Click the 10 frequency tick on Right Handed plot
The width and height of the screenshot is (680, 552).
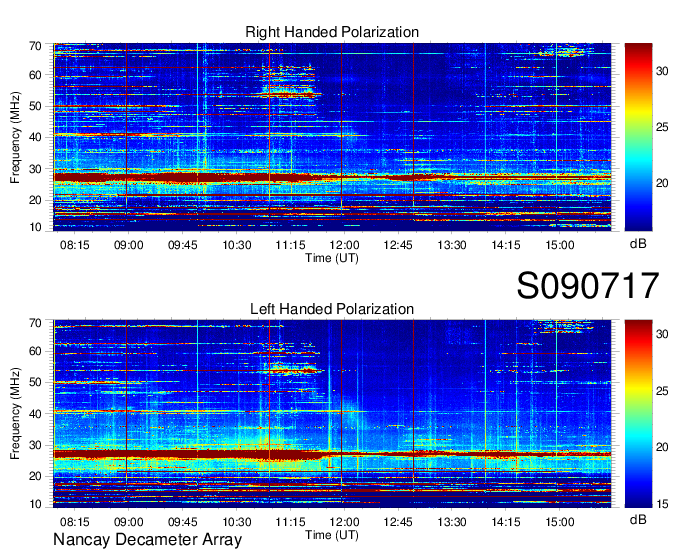click(35, 227)
